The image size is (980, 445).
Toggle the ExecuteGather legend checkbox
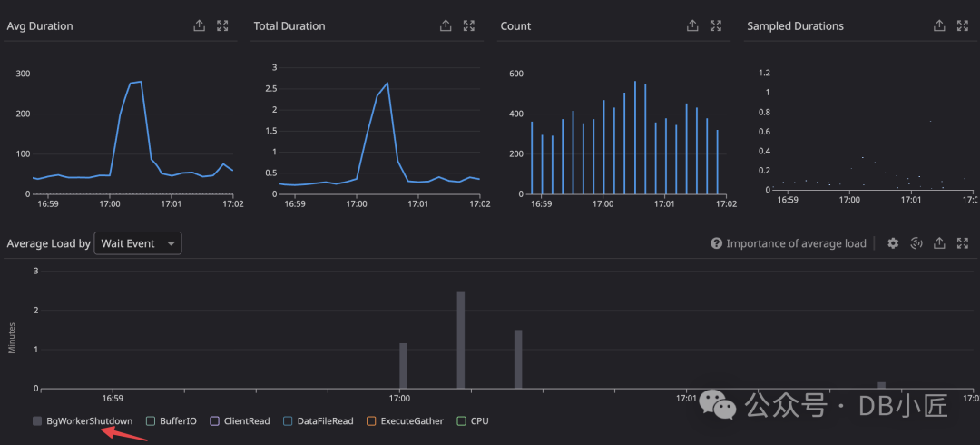pyautogui.click(x=371, y=421)
